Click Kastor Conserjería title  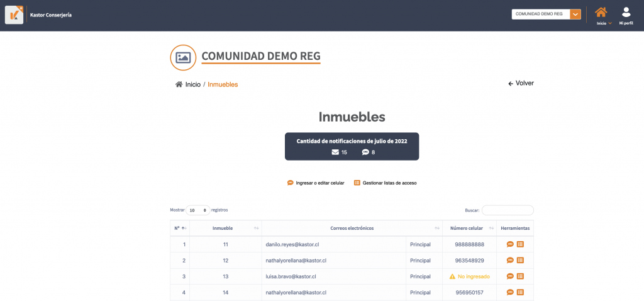pyautogui.click(x=51, y=15)
